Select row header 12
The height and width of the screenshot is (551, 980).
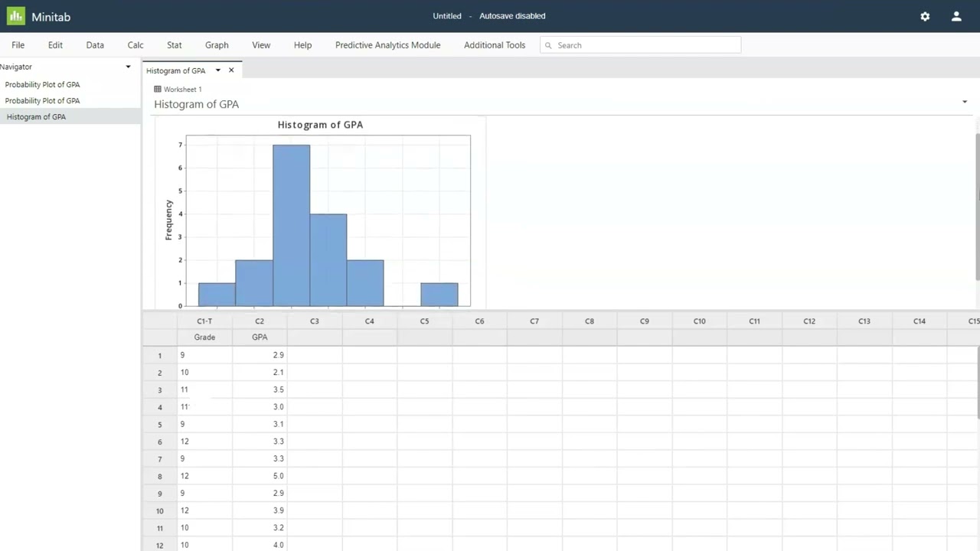160,545
